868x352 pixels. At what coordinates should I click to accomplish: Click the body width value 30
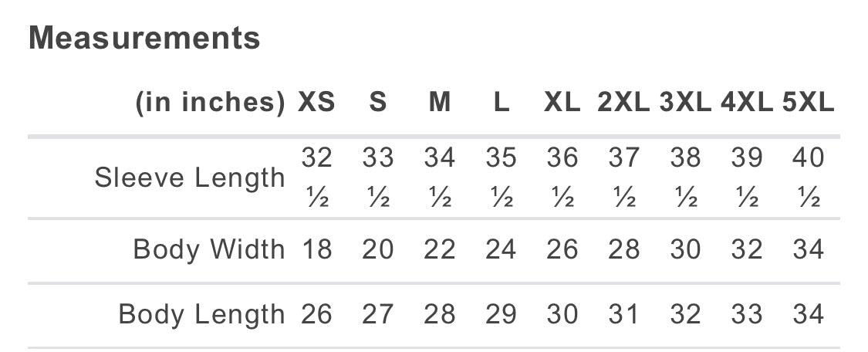685,249
